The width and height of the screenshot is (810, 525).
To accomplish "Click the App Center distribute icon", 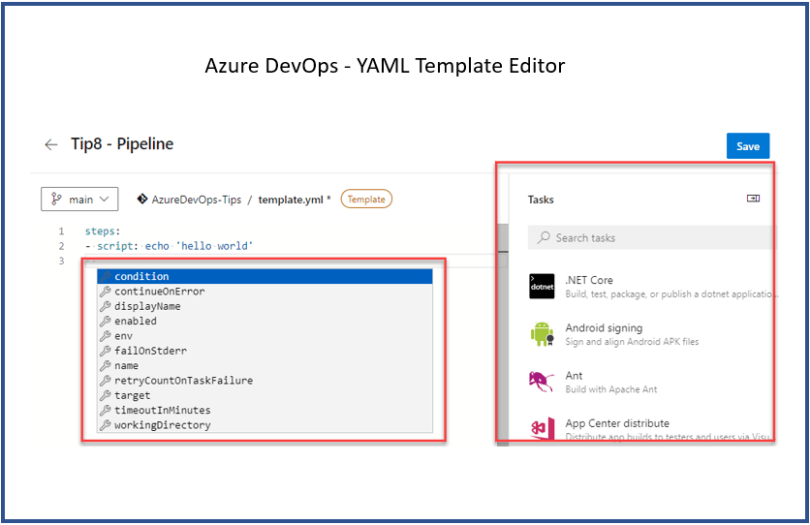I will 542,429.
